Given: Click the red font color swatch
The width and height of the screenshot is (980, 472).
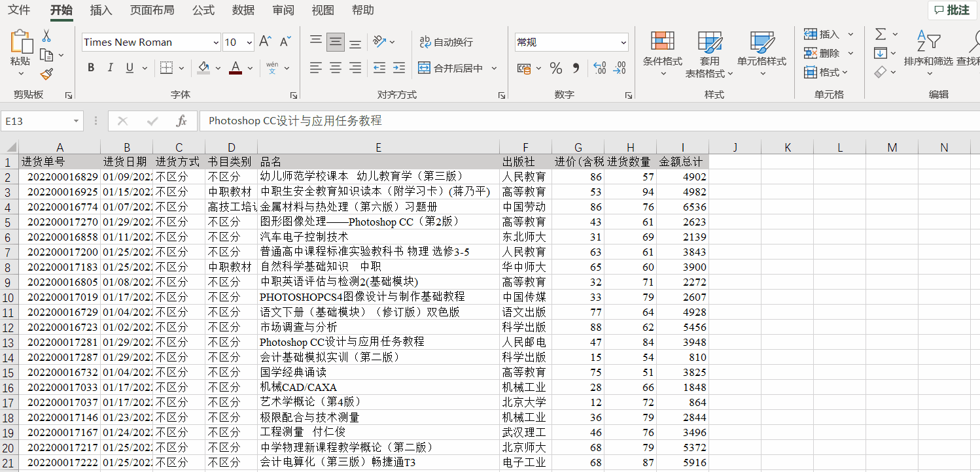Looking at the screenshot, I should tap(235, 72).
